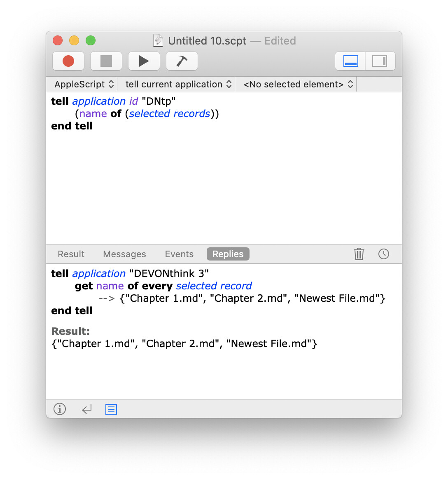Open the Events tab
This screenshot has width=448, height=479.
[x=179, y=254]
